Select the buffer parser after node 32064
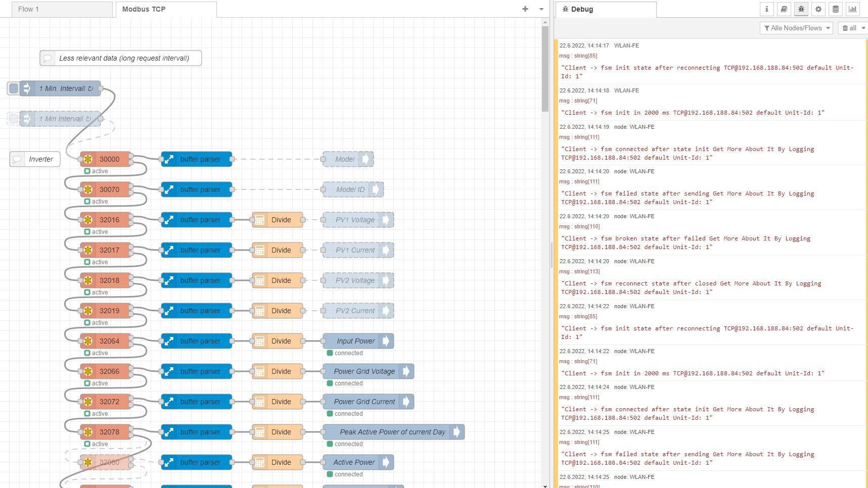This screenshot has width=868, height=488. coord(197,341)
